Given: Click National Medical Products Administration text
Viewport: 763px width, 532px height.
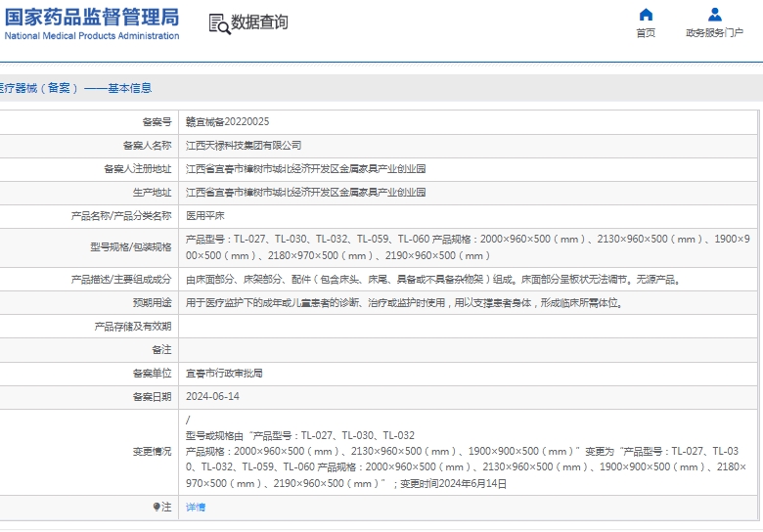Looking at the screenshot, I should pos(92,36).
